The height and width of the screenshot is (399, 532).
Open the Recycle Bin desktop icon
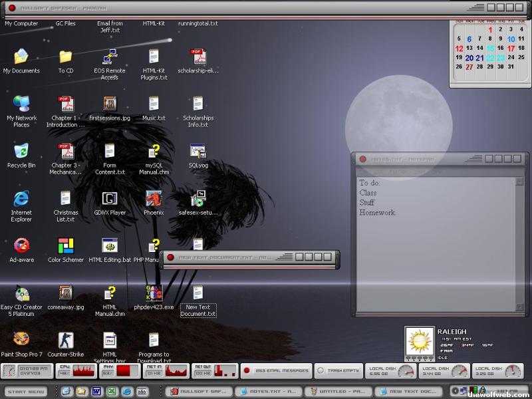(21, 152)
